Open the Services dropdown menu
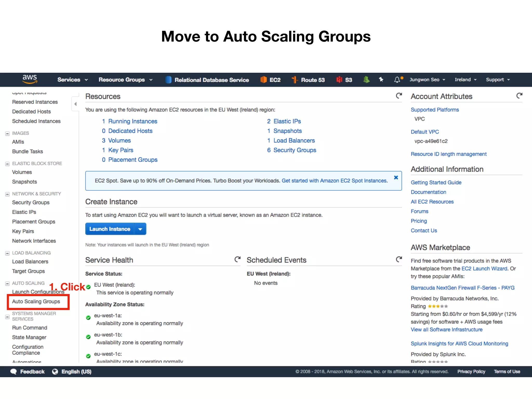This screenshot has width=532, height=399. [x=72, y=80]
